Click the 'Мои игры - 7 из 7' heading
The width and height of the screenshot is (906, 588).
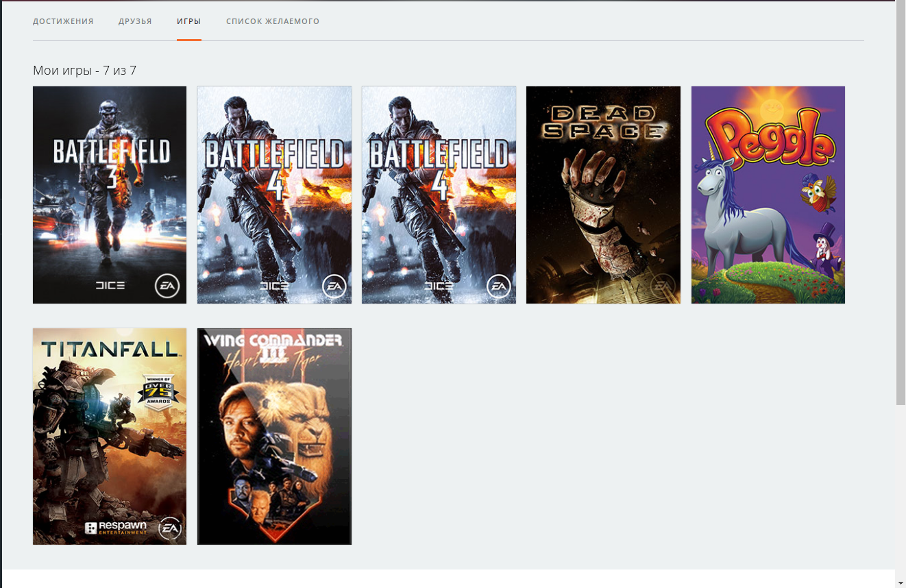(x=85, y=71)
